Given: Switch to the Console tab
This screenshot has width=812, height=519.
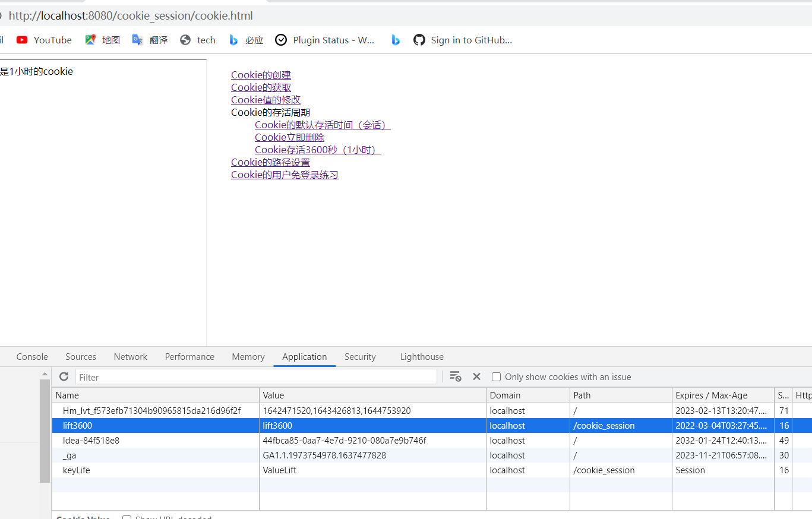Looking at the screenshot, I should (x=32, y=357).
